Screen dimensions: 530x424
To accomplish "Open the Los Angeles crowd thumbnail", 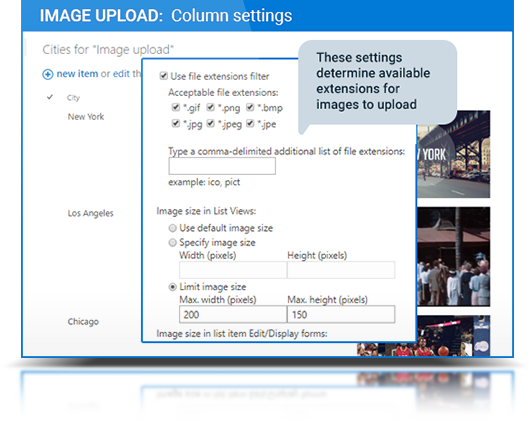I will [x=453, y=257].
